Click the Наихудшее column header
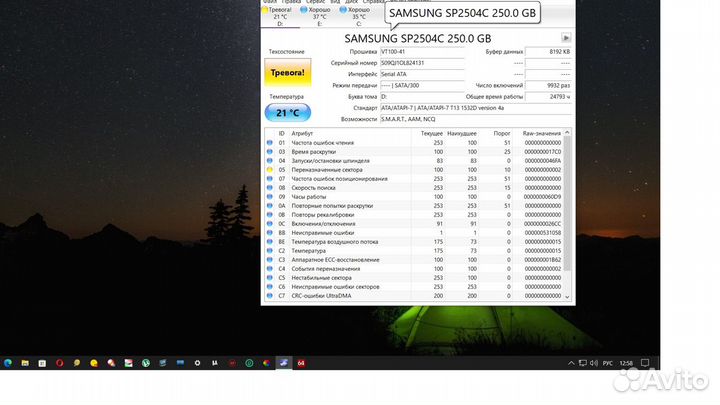The height and width of the screenshot is (405, 720). pos(462,134)
